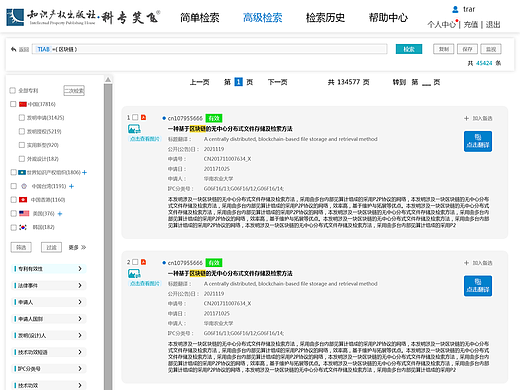520x390 pixels.
Task: Click the 点击翻译 button of result 2
Action: (x=478, y=286)
